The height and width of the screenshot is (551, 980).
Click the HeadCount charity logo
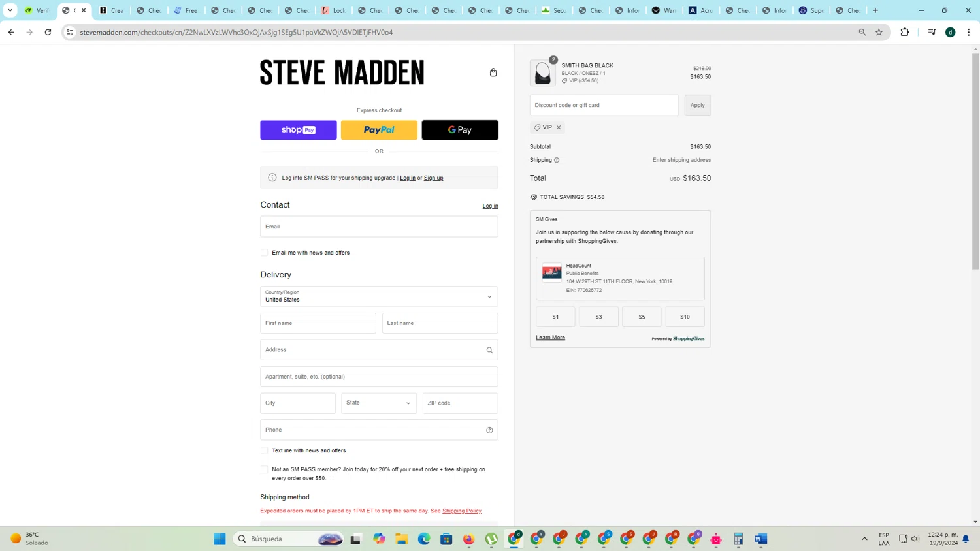click(x=551, y=272)
